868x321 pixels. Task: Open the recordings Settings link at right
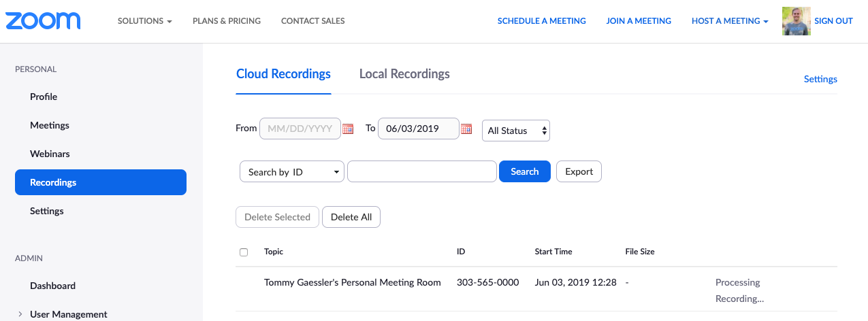click(820, 79)
